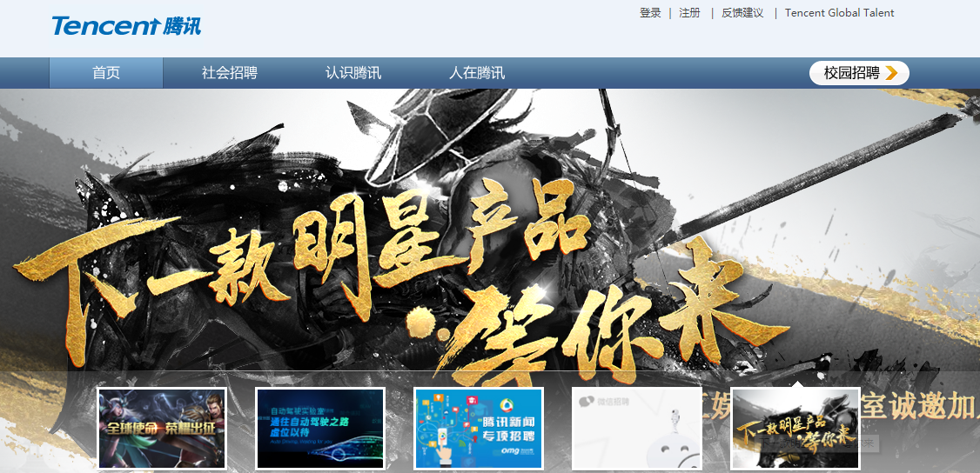
Task: Open the 登录 login link
Action: click(650, 12)
